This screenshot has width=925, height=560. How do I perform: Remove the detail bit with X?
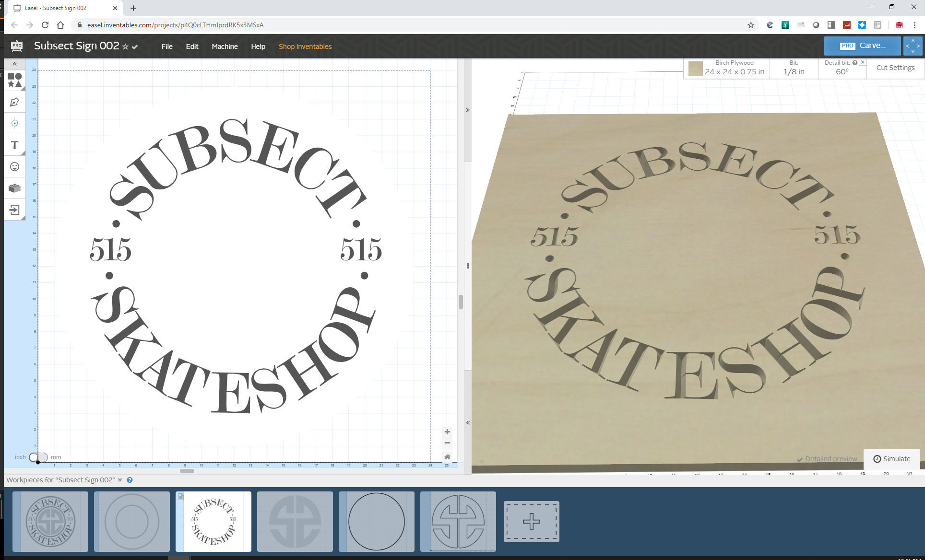[x=863, y=62]
